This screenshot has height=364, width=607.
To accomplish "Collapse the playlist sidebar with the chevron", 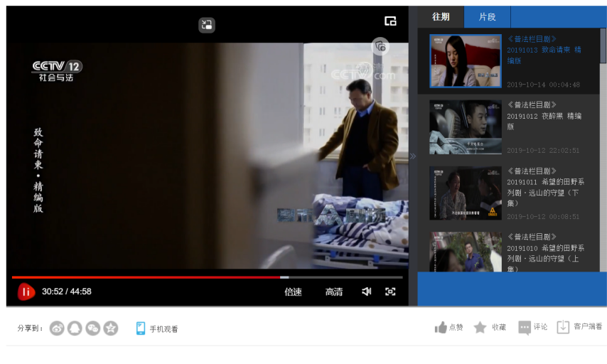I will (413, 156).
